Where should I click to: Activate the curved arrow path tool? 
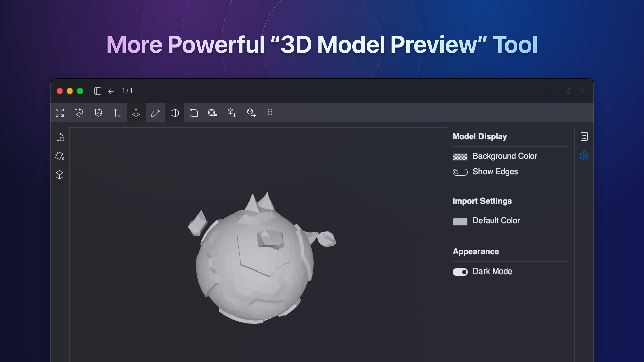tap(155, 113)
